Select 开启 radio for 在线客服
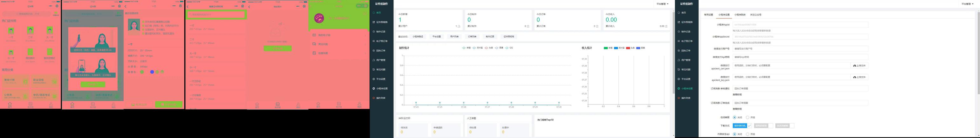The image size is (980, 138). [x=748, y=117]
